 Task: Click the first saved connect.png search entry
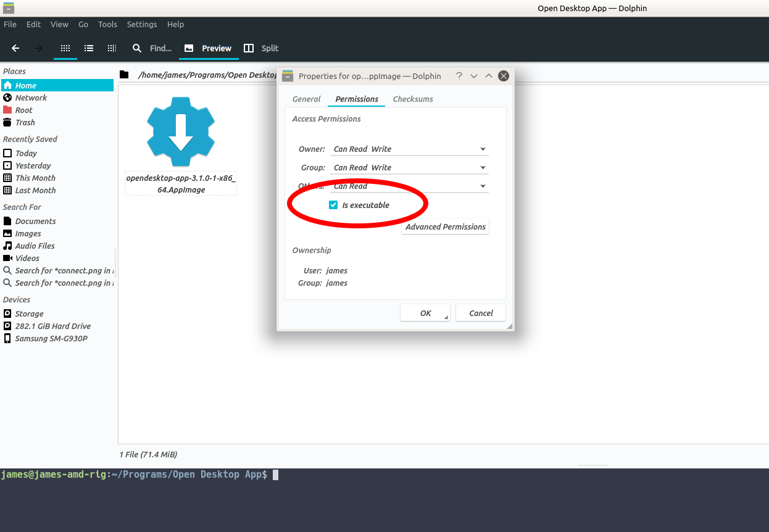click(x=57, y=270)
